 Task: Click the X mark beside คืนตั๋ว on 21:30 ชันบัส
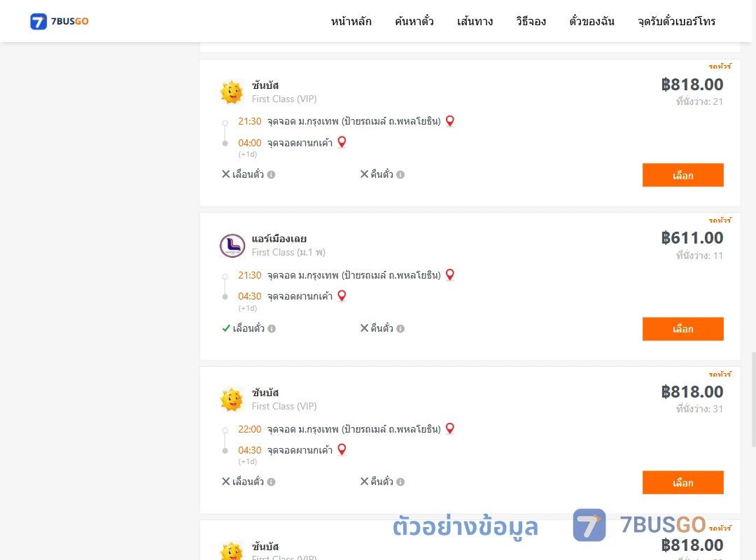click(x=365, y=174)
